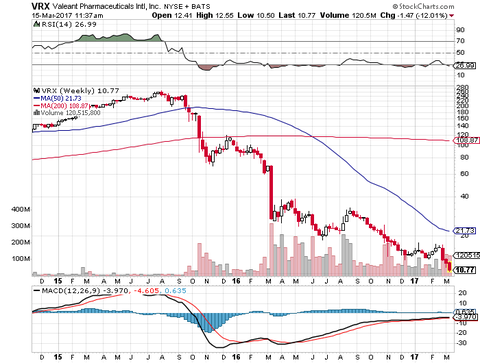
Task: Click the 'NYSE + BATS' exchange label
Action: pyautogui.click(x=187, y=6)
